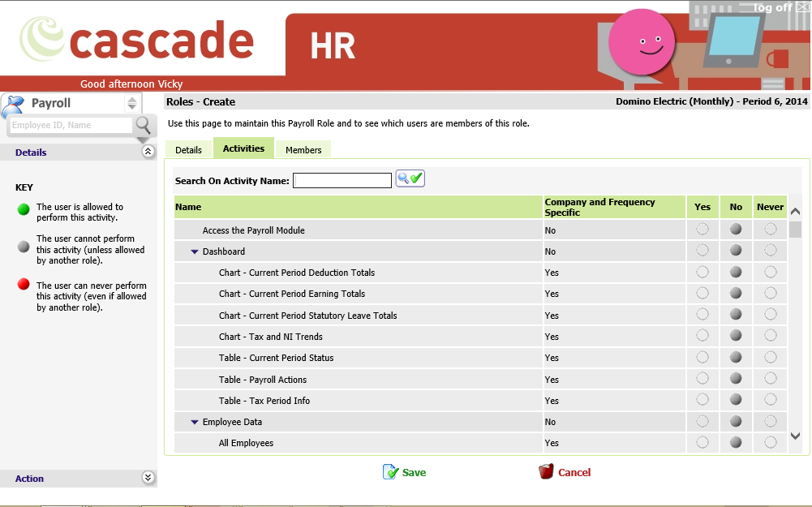Click the Roles - Create page title
Viewport: 812px width, 507px height.
point(200,102)
